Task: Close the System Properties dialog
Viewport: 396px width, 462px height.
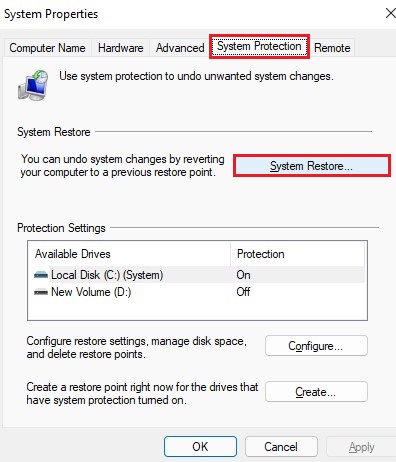Action: click(x=390, y=13)
